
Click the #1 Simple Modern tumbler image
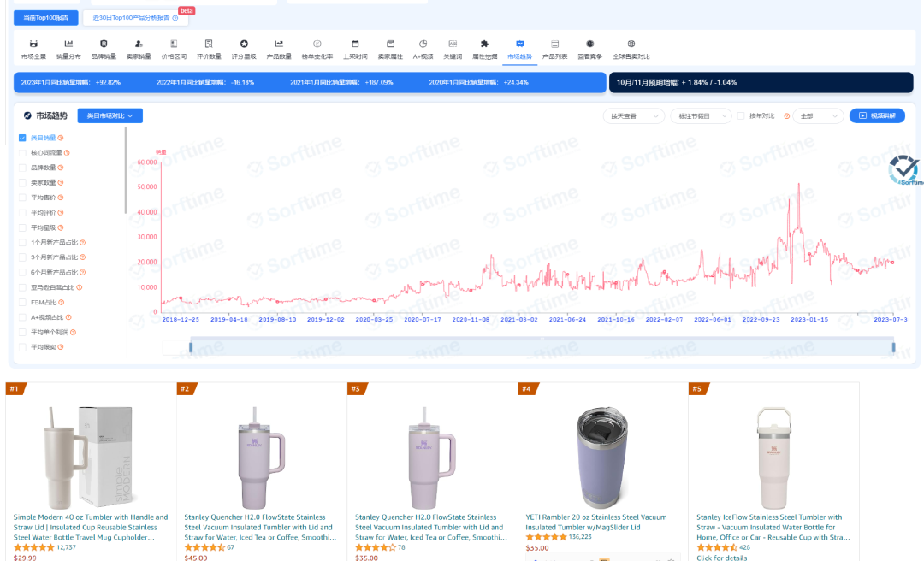(90, 458)
